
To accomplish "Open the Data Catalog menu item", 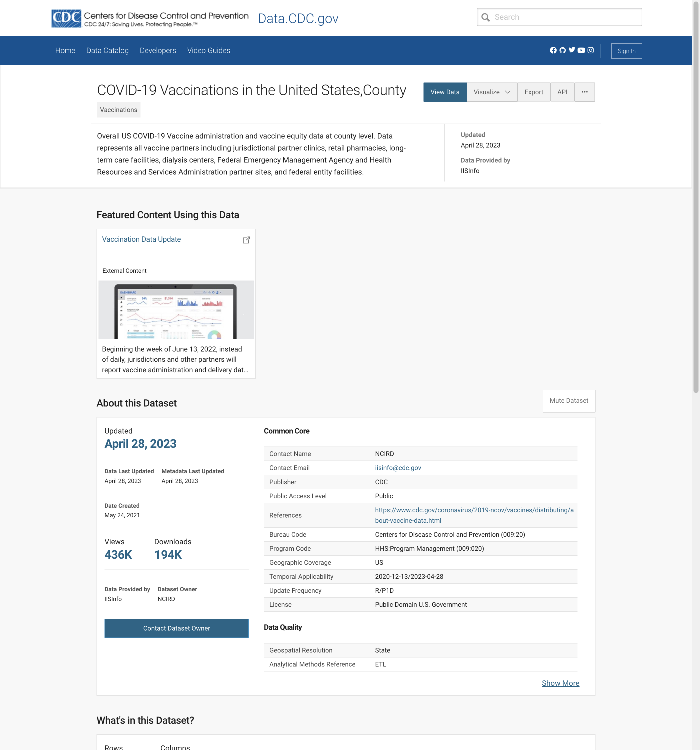I will 107,50.
